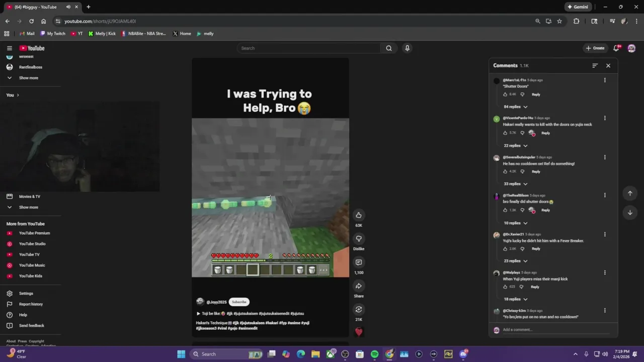Open the Short's sound thumbnail
This screenshot has width=644, height=362.
point(359,332)
